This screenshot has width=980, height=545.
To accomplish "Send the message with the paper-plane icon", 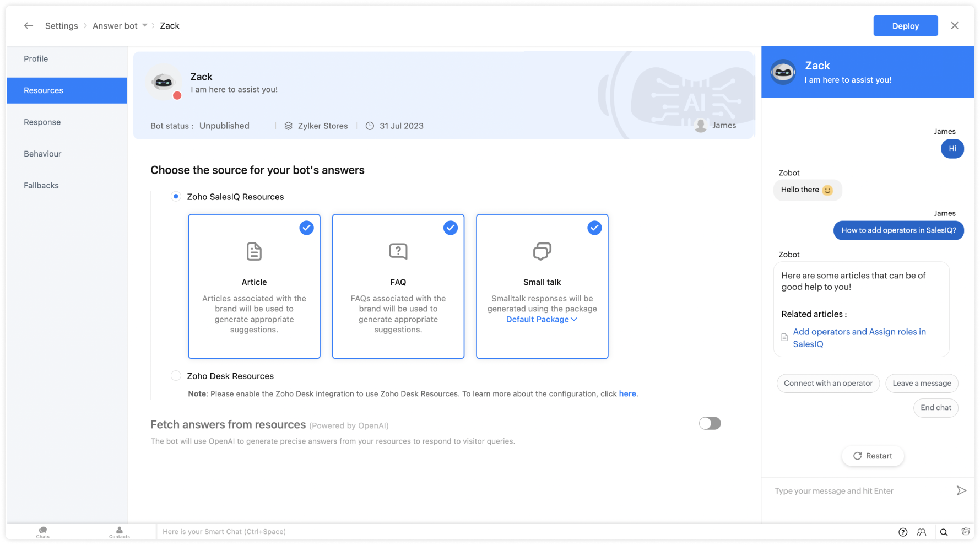I will (x=961, y=490).
